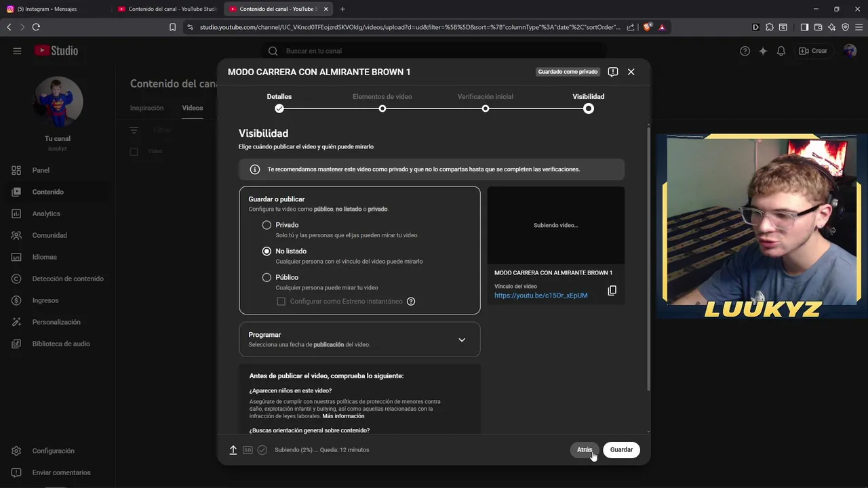Click the SD processing status icon
This screenshot has height=488, width=868.
(248, 450)
